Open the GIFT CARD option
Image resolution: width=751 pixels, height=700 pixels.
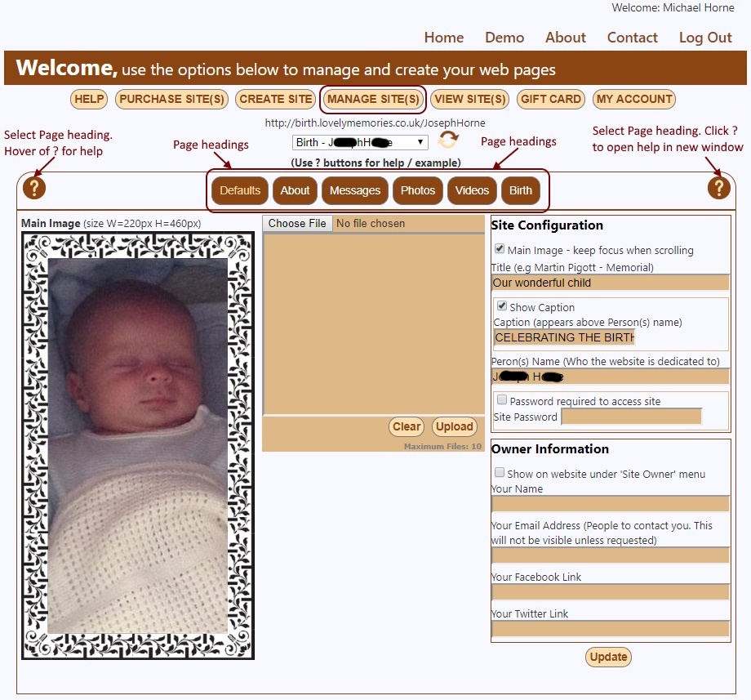(x=551, y=99)
